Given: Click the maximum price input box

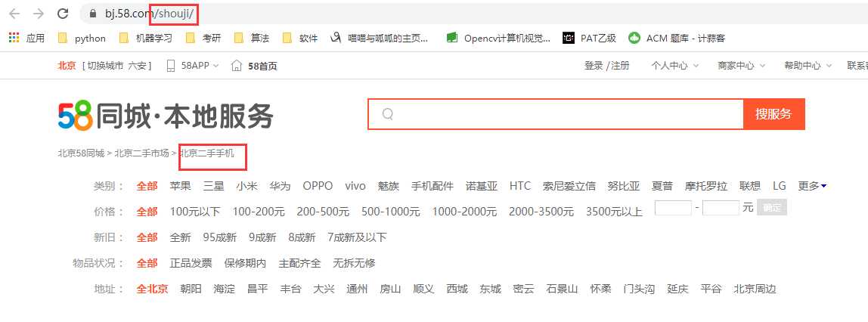Looking at the screenshot, I should (x=721, y=208).
